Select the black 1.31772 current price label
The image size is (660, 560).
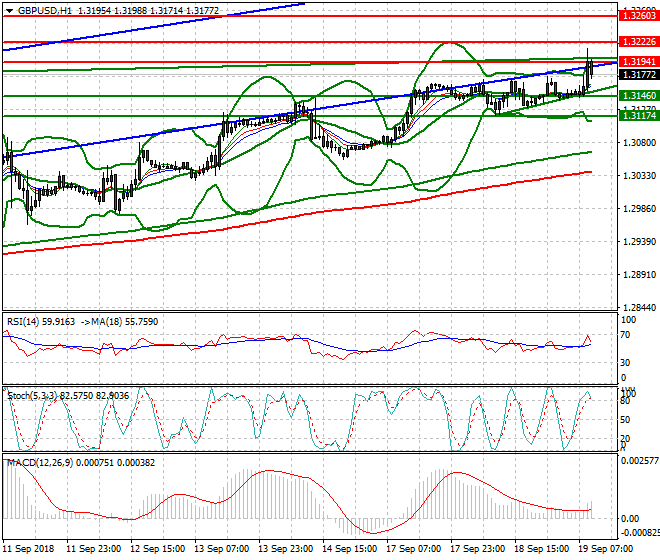pos(639,75)
